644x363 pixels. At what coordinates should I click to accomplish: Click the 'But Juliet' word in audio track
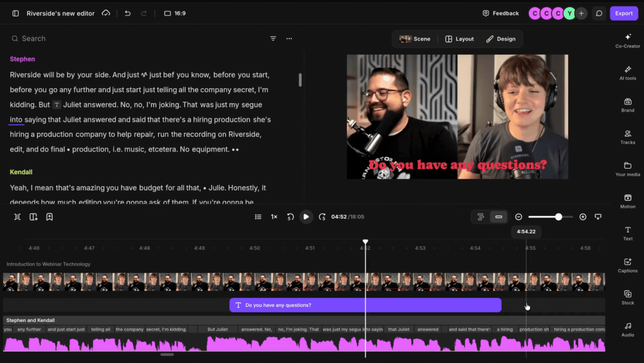[x=218, y=330]
